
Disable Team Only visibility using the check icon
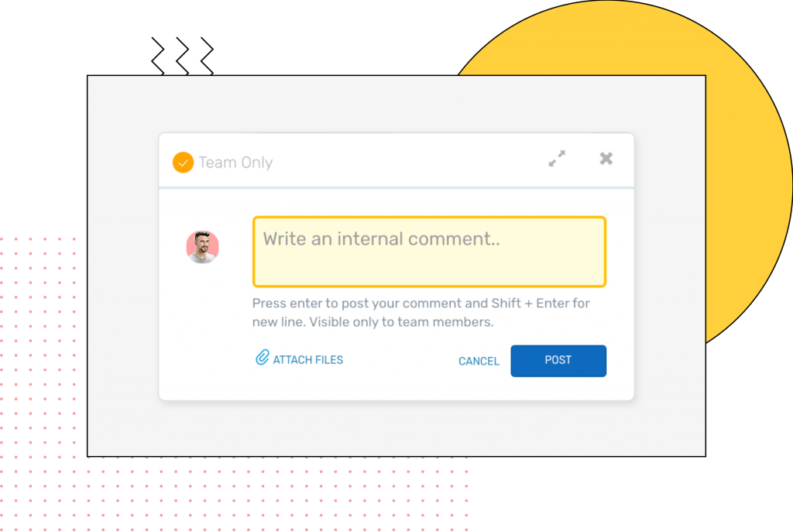click(183, 163)
